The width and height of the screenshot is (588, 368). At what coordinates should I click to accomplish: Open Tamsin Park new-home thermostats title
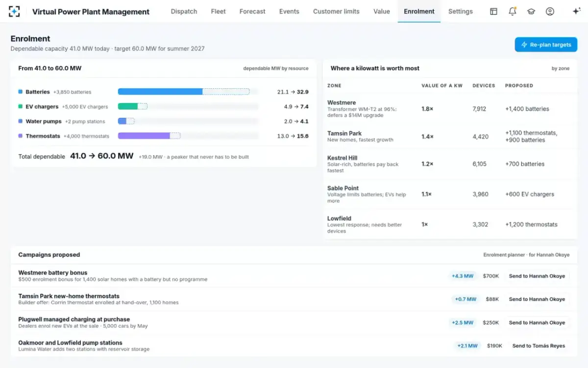[69, 296]
